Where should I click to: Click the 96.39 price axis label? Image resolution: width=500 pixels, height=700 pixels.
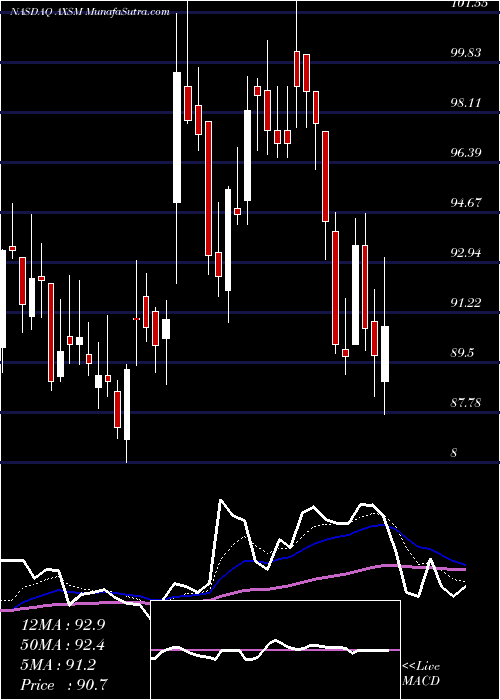466,153
